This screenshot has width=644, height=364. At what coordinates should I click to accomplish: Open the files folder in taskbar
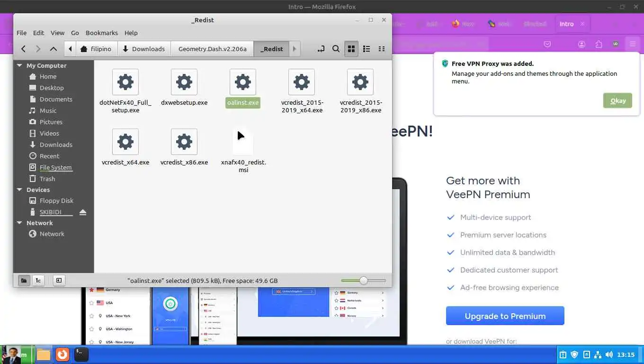[44, 354]
